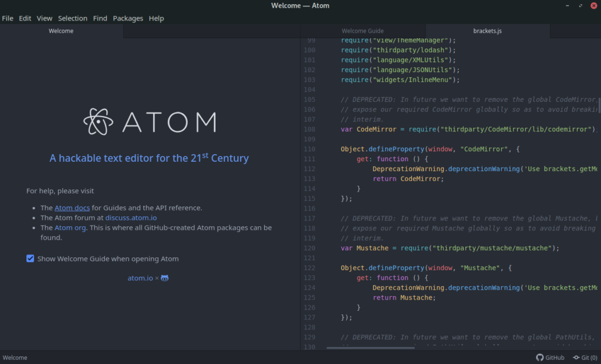Open the Selection menu

click(73, 18)
